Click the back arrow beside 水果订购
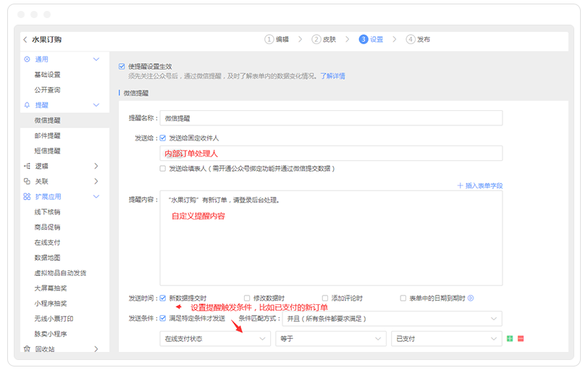 pyautogui.click(x=25, y=40)
